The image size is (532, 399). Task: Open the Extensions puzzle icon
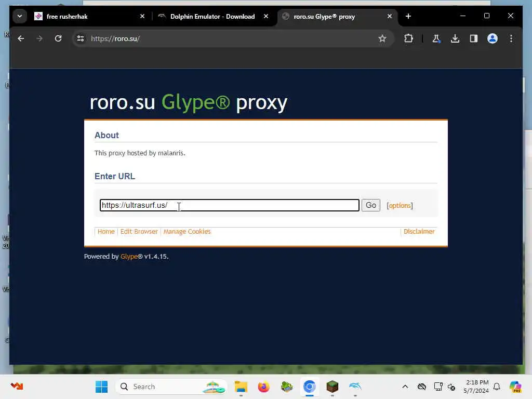408,38
